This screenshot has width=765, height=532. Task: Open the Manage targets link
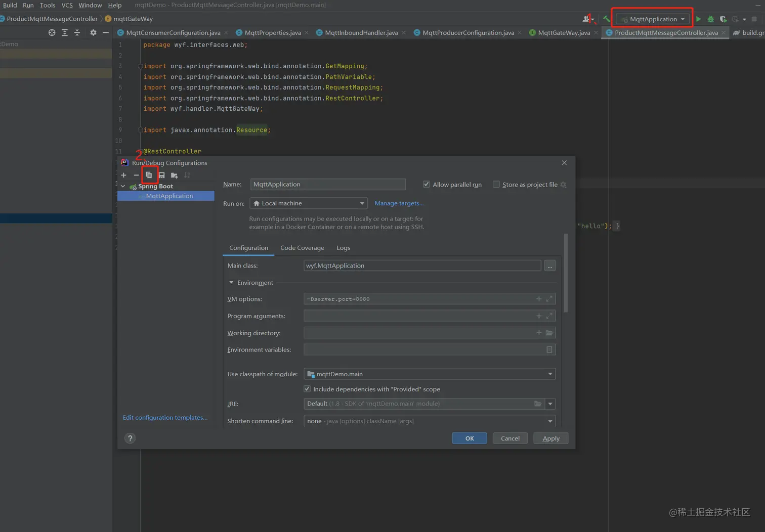(x=399, y=203)
